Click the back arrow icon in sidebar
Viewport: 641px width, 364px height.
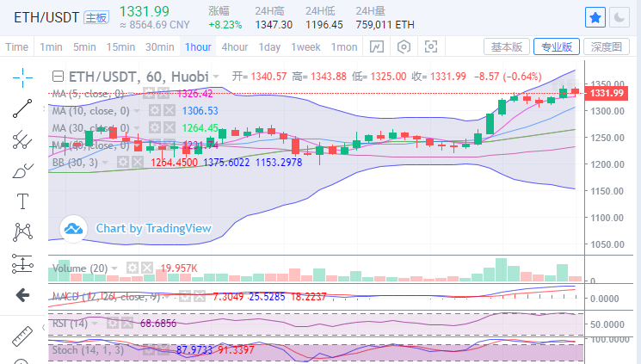point(22,295)
